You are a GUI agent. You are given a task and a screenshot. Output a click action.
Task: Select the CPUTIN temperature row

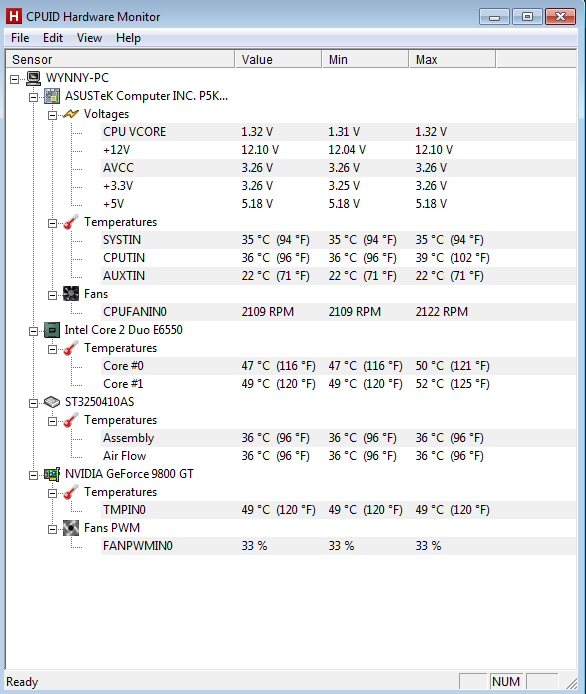click(x=339, y=258)
